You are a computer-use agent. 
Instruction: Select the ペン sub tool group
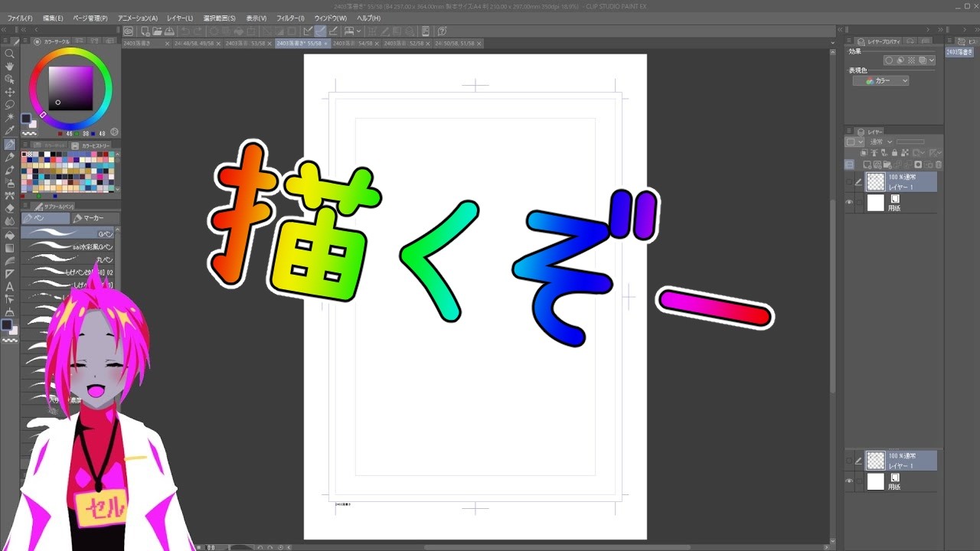(45, 218)
